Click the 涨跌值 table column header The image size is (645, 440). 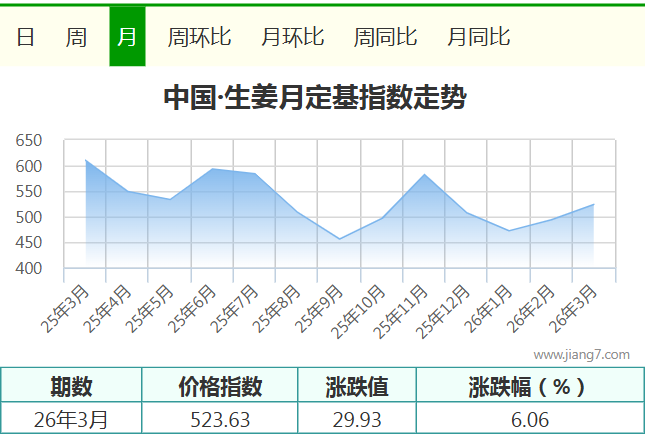(357, 386)
